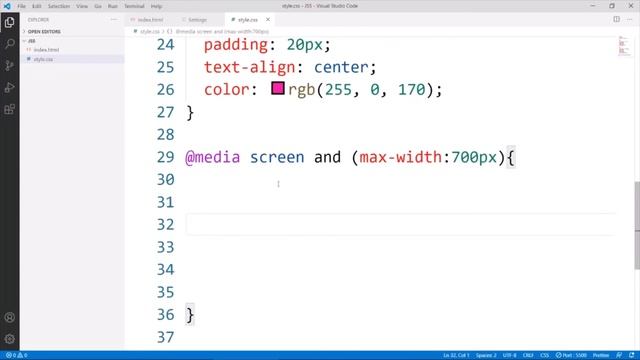Open the Run and Debug view
The height and width of the screenshot is (360, 640).
tap(9, 87)
